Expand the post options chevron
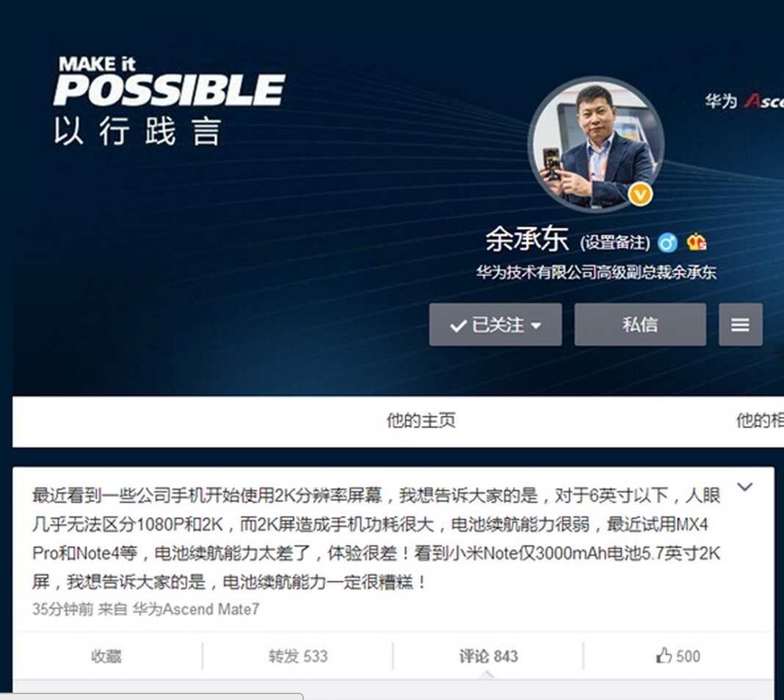 click(x=744, y=486)
